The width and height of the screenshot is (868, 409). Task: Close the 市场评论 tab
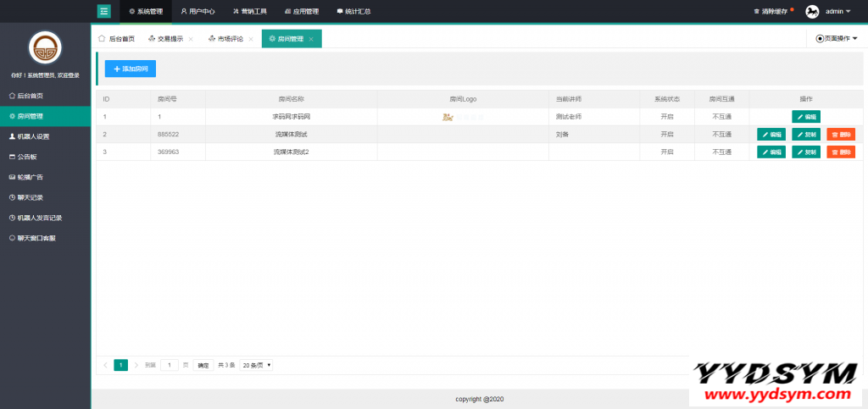[x=251, y=39]
